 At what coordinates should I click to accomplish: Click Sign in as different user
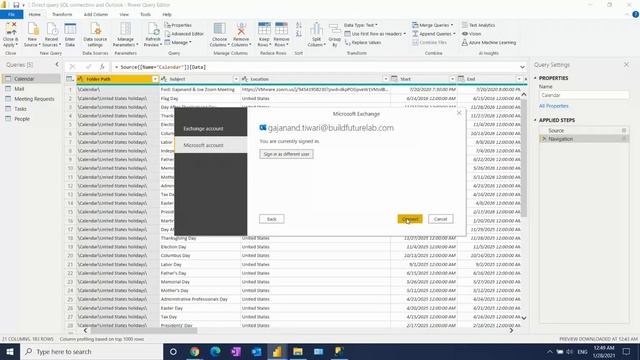tap(287, 154)
